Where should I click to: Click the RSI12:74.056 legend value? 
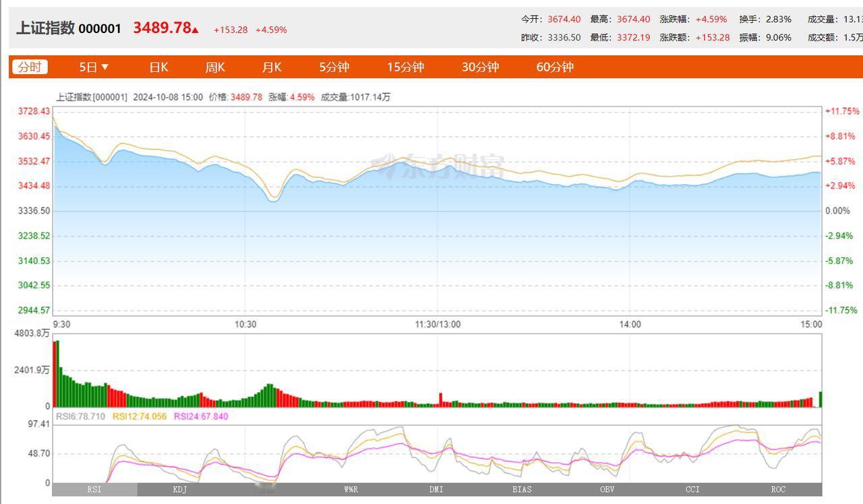pos(140,416)
